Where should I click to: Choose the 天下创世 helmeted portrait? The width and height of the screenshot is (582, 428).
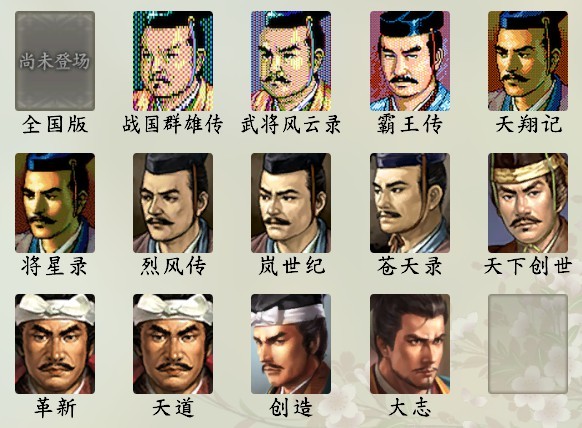coord(528,203)
